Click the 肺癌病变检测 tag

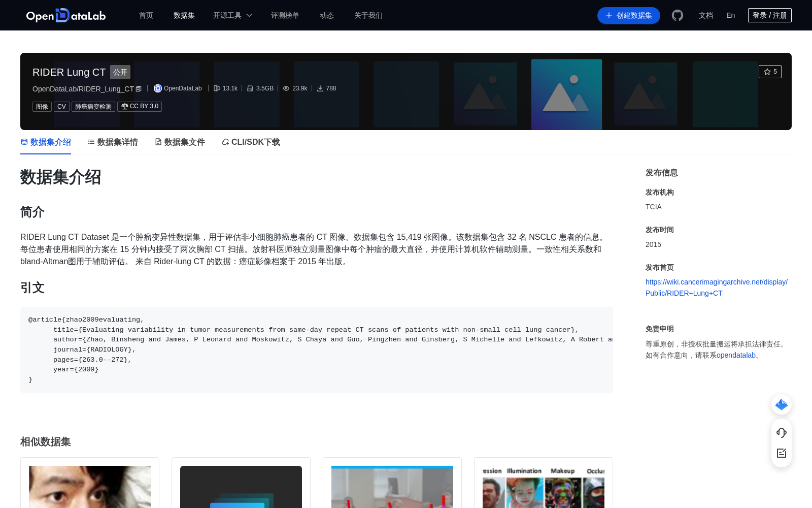tap(93, 107)
